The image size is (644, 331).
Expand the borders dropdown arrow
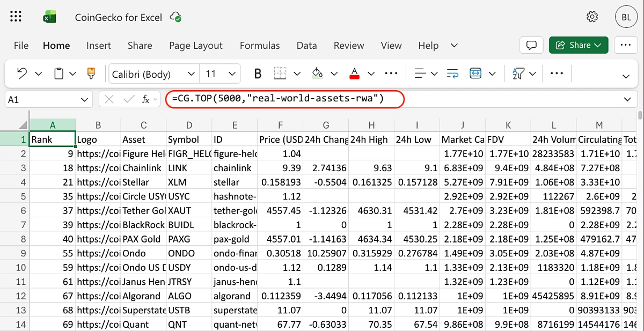tap(297, 73)
